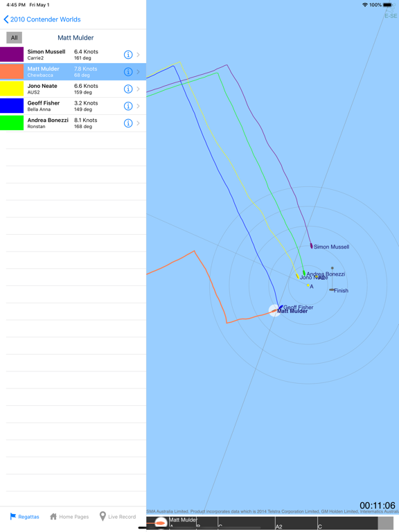Select the highlighted Matt Mulder name
This screenshot has height=532, width=399.
(x=43, y=69)
